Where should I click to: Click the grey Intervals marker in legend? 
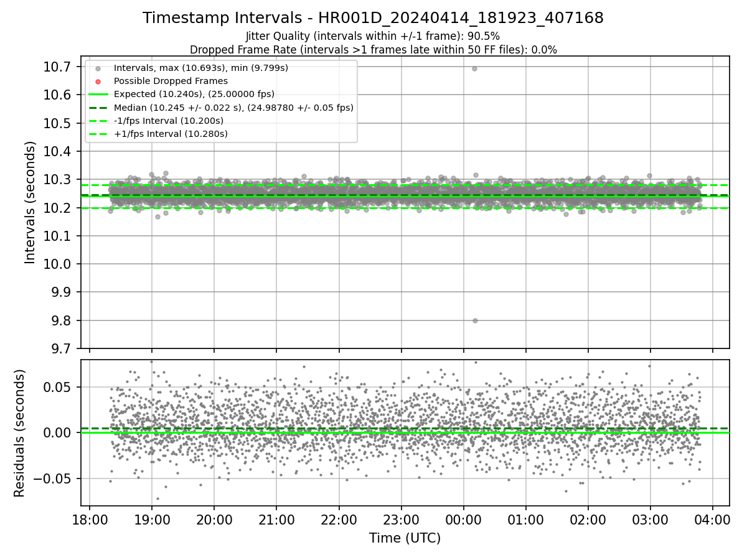click(x=98, y=68)
